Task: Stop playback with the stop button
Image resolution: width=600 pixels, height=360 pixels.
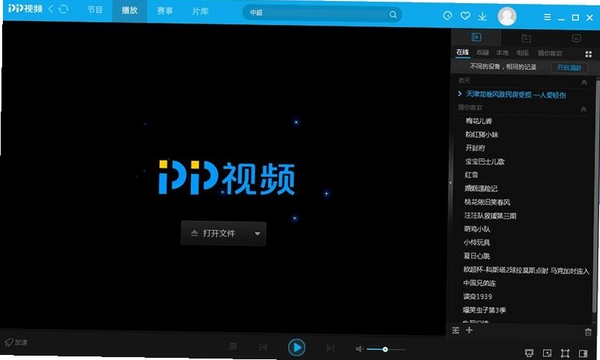Action: tap(233, 347)
